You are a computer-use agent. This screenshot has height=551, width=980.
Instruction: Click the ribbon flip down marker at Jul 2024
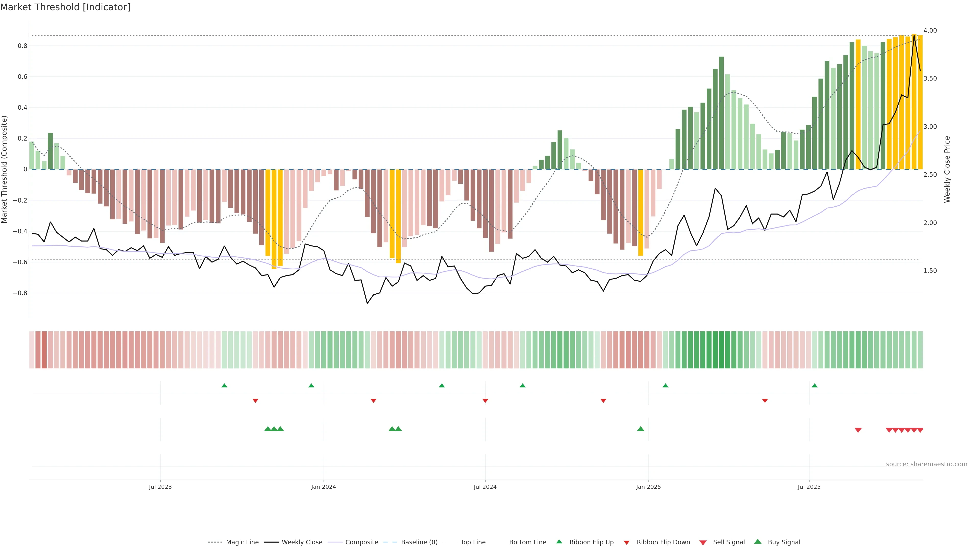click(x=485, y=400)
